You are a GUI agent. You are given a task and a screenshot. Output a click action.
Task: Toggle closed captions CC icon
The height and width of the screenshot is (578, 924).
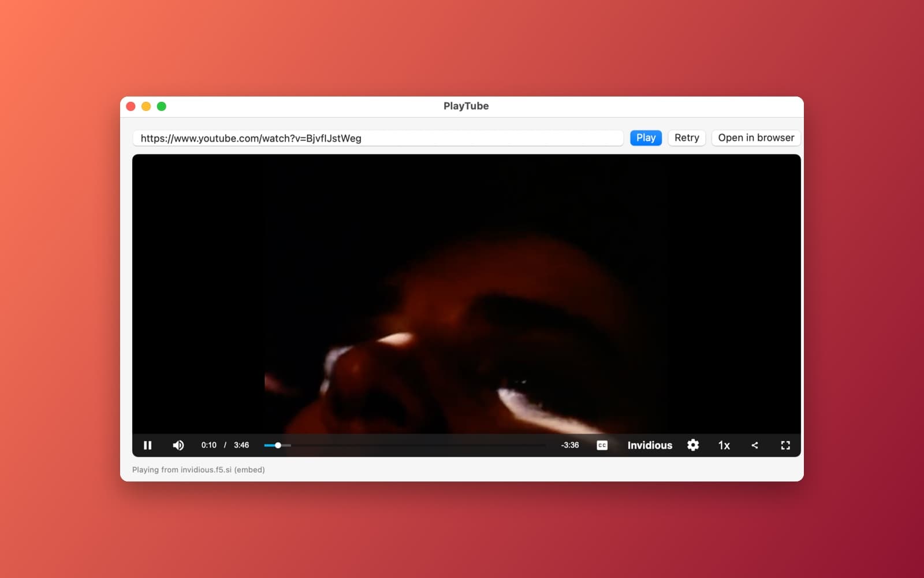click(x=602, y=445)
